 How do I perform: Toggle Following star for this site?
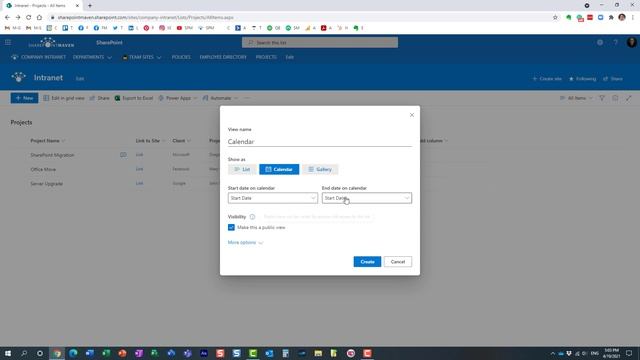click(x=582, y=79)
